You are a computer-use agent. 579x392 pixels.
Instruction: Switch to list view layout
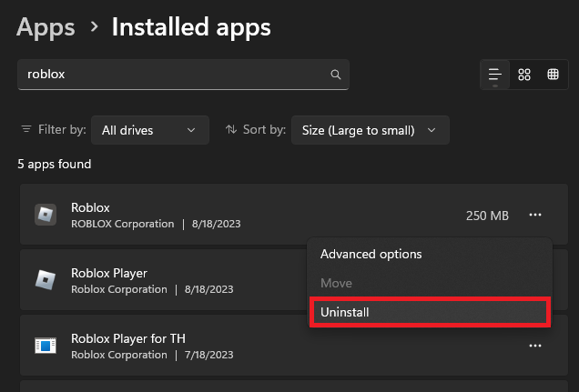pos(495,75)
